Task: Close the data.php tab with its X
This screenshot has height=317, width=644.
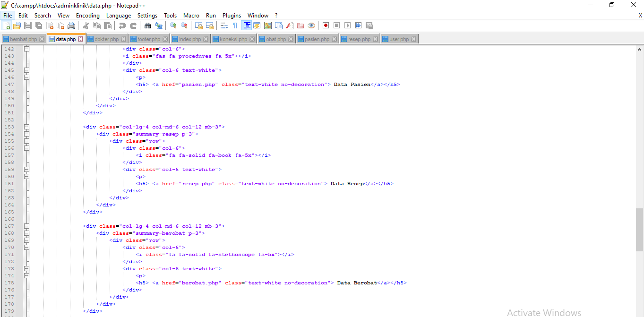Action: point(81,39)
